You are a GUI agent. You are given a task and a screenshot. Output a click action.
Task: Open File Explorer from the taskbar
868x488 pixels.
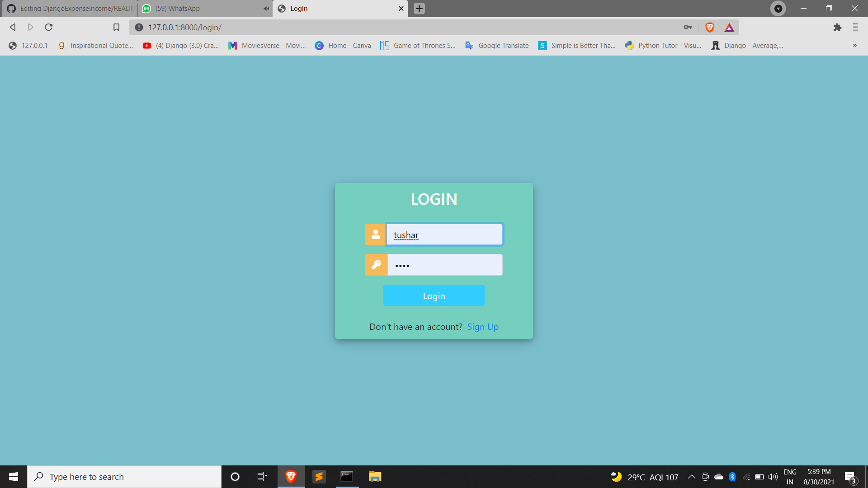pos(375,476)
